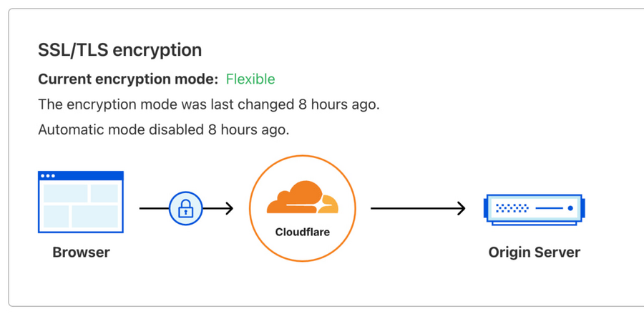The image size is (644, 314).
Task: Click the Origin Server rack icon
Action: [535, 210]
